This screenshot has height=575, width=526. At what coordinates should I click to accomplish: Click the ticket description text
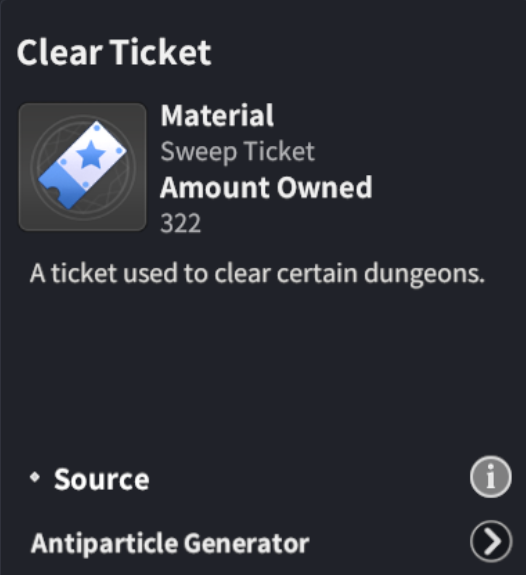click(x=257, y=274)
